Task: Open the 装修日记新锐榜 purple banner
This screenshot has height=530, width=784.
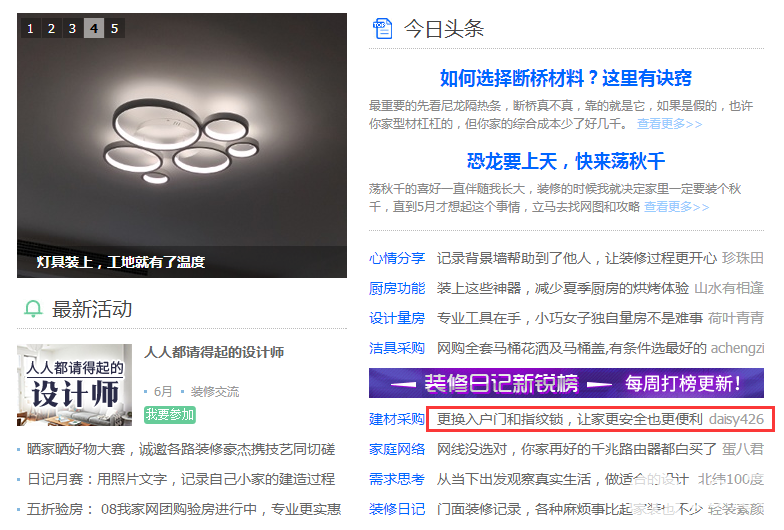Action: [566, 383]
